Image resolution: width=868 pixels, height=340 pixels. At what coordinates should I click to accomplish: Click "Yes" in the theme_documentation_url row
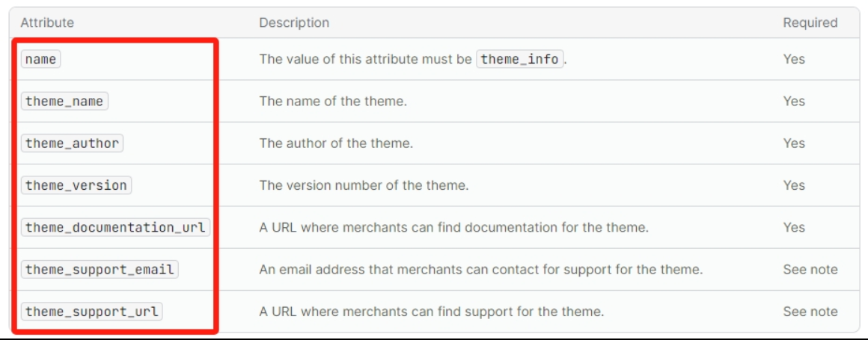pyautogui.click(x=794, y=227)
